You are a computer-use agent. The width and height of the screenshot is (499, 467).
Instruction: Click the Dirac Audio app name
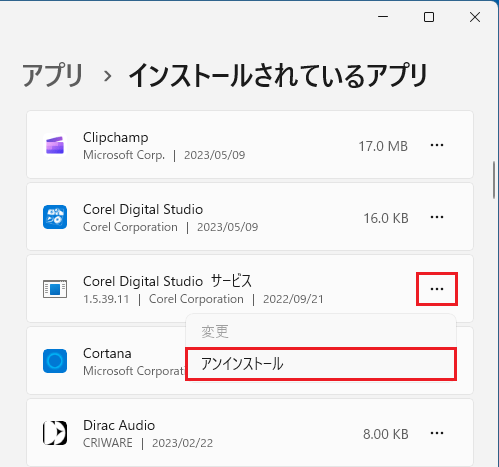[x=119, y=425]
